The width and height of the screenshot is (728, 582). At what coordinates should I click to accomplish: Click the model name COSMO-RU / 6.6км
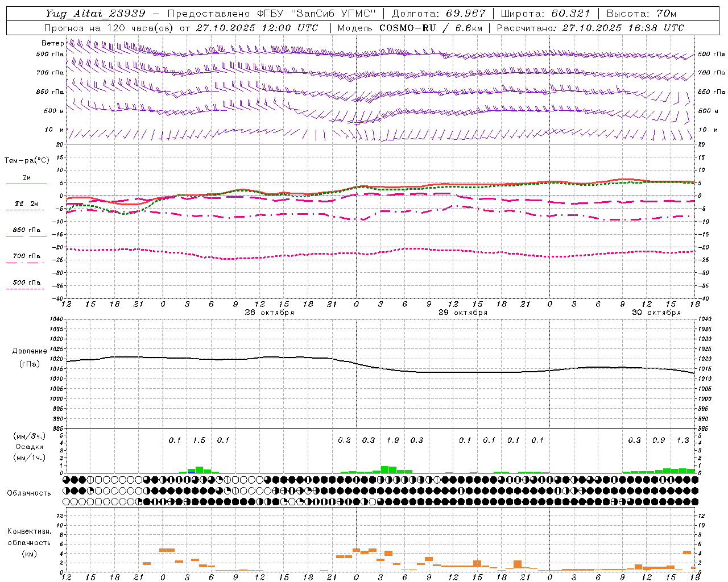pos(431,28)
